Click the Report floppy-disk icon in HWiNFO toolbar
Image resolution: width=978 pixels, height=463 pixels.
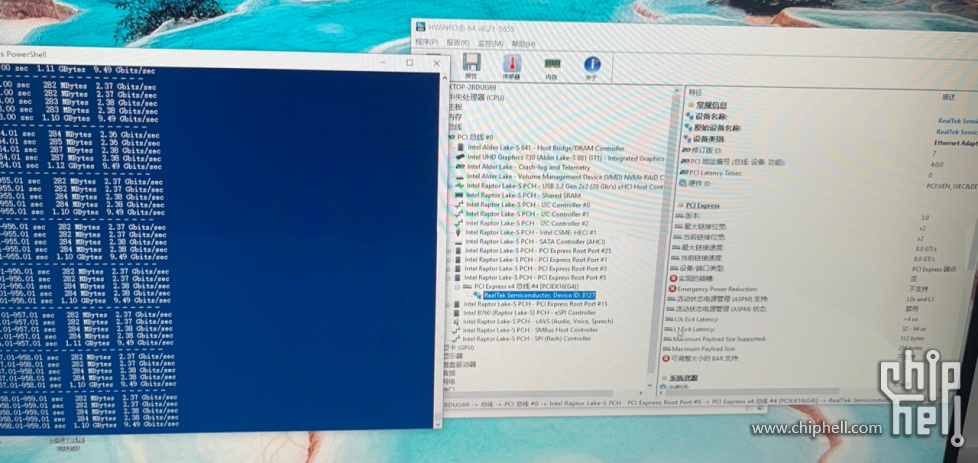tap(471, 62)
